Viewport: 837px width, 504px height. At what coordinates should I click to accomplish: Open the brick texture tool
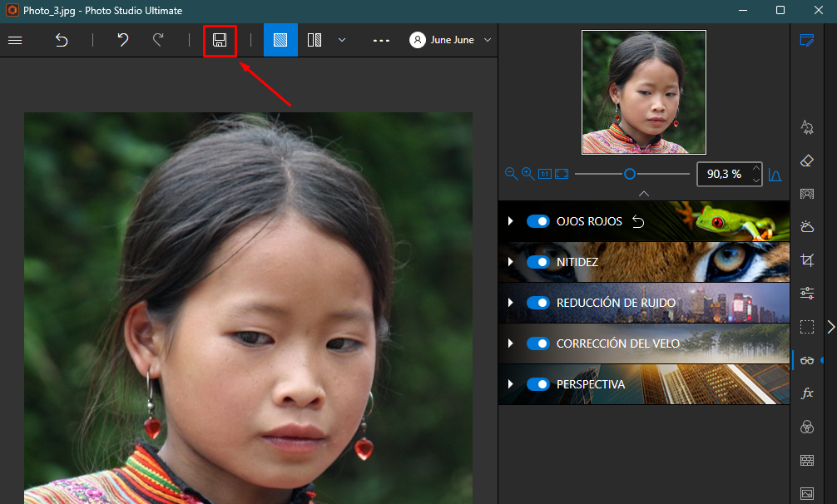pos(807,460)
